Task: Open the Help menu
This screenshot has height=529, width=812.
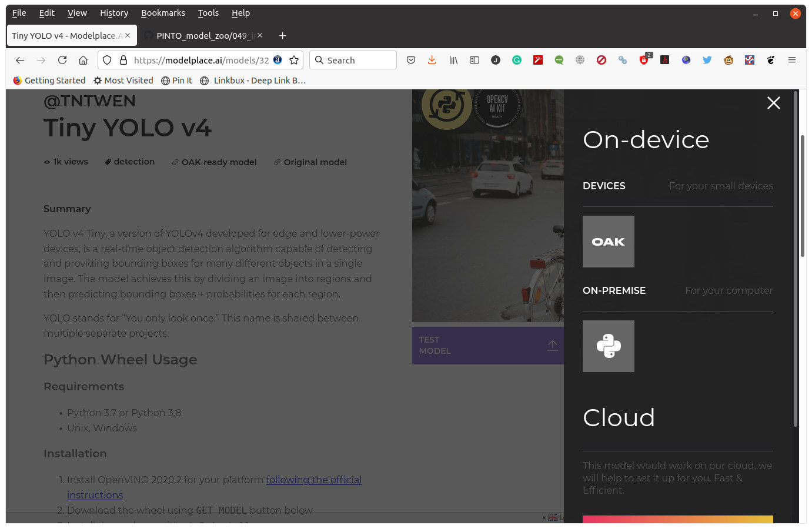Action: pyautogui.click(x=240, y=13)
